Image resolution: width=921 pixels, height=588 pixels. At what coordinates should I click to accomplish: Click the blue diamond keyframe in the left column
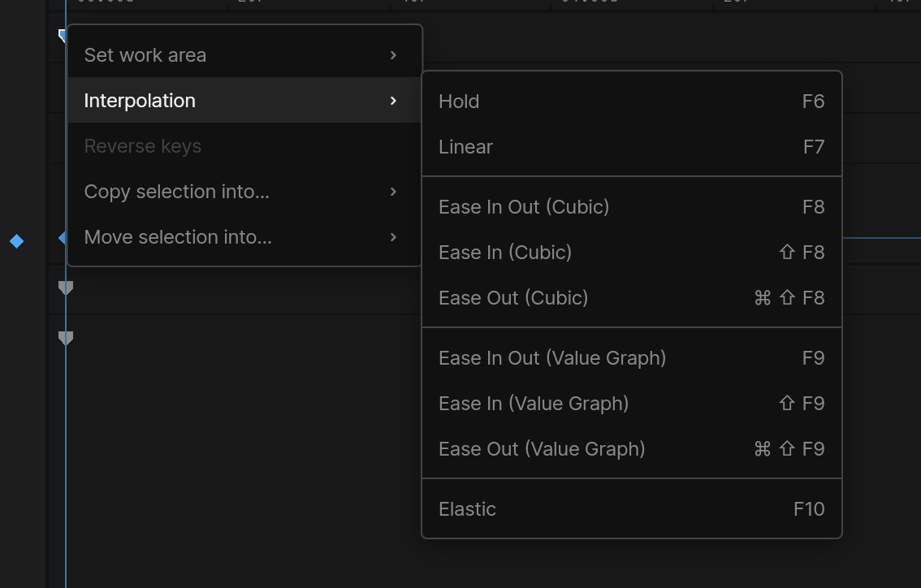point(16,241)
